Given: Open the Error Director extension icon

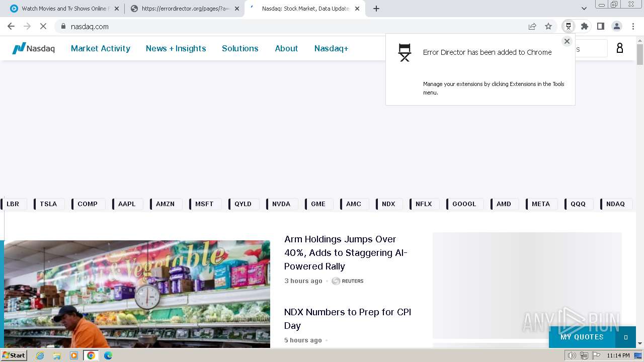Looking at the screenshot, I should [x=569, y=26].
